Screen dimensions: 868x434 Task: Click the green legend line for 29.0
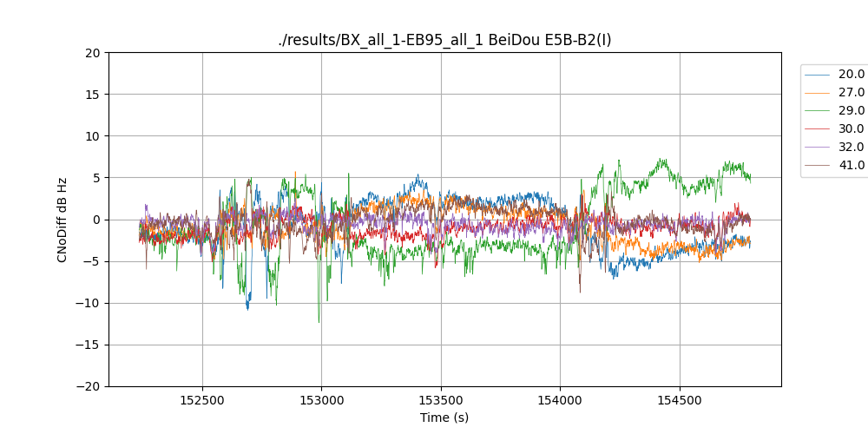817,111
